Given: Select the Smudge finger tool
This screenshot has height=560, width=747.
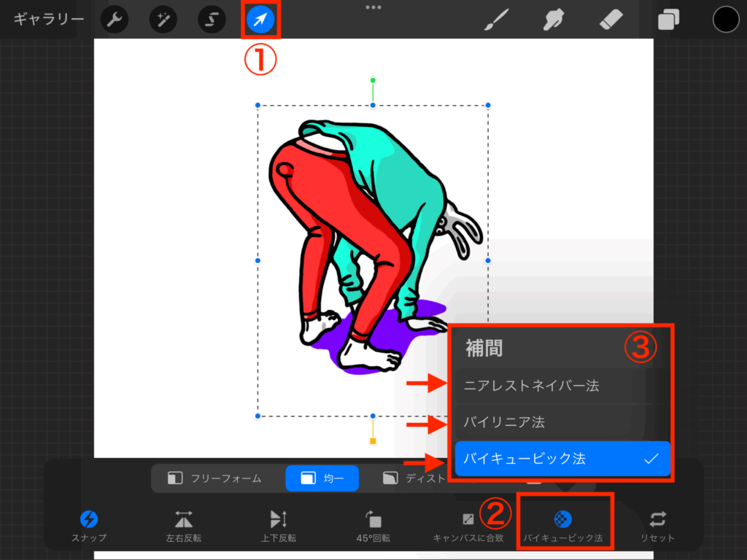Looking at the screenshot, I should [555, 20].
